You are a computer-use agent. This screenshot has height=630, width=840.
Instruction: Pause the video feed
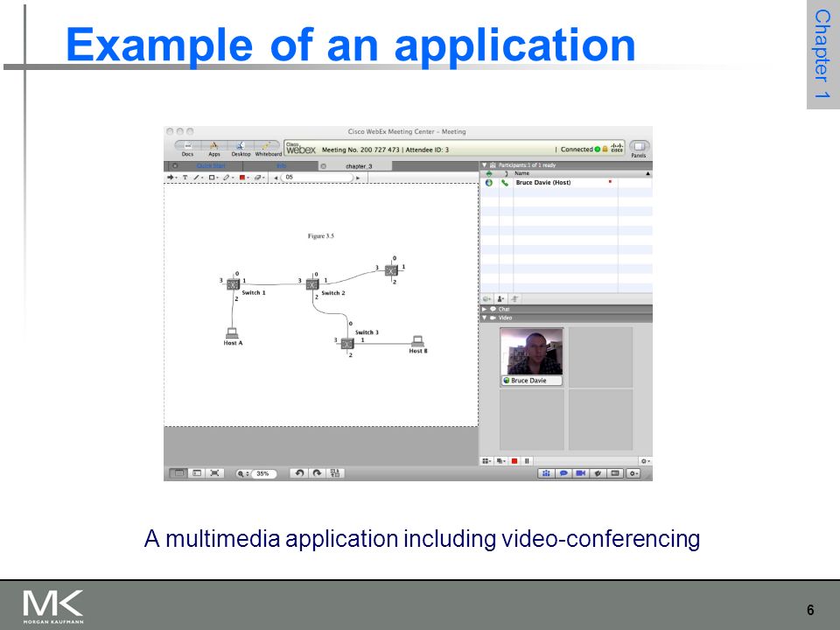click(527, 461)
